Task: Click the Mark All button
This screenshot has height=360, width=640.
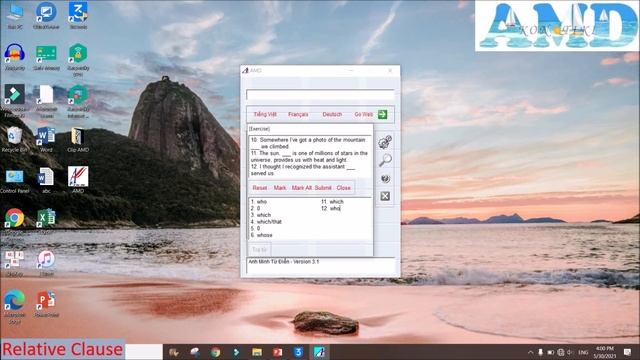Action: (302, 188)
